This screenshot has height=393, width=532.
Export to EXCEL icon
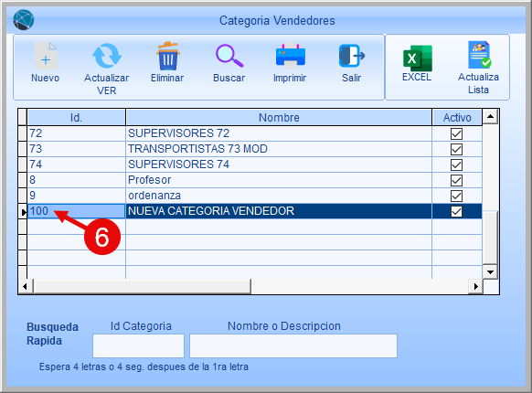[x=418, y=58]
